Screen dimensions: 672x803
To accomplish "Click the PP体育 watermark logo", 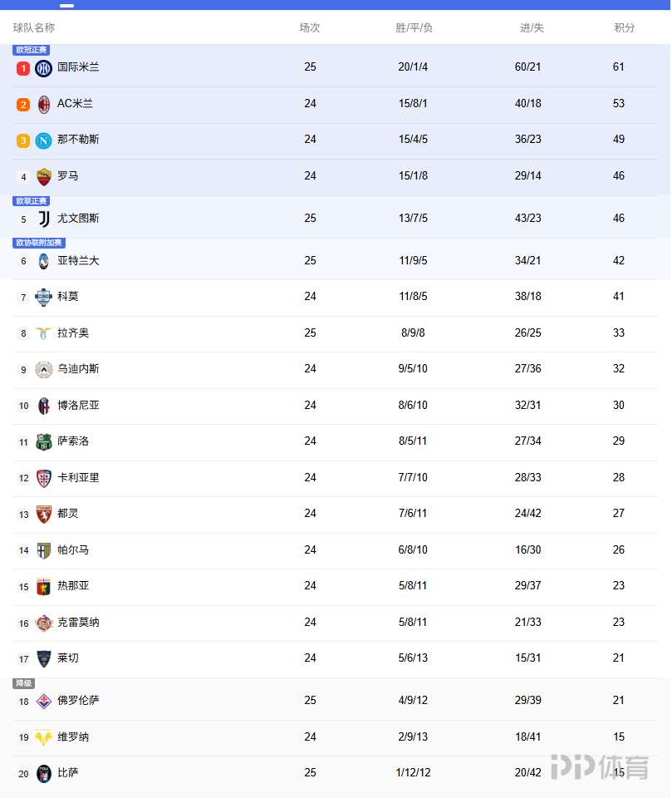I will 600,767.
